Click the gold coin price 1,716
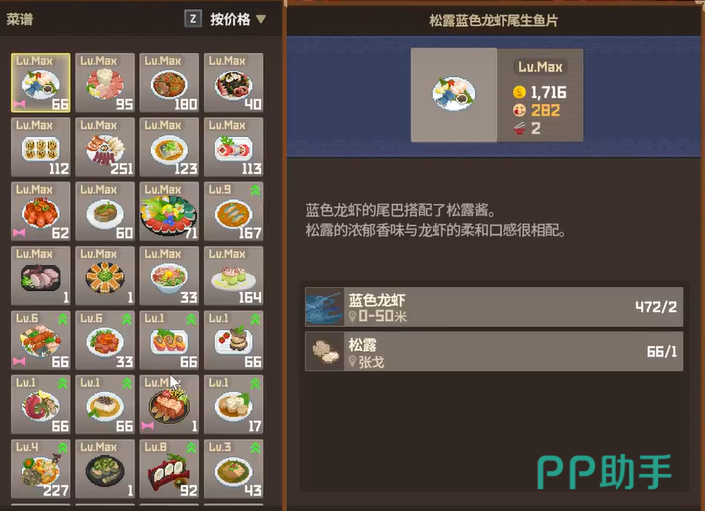The height and width of the screenshot is (511, 705). tap(540, 92)
